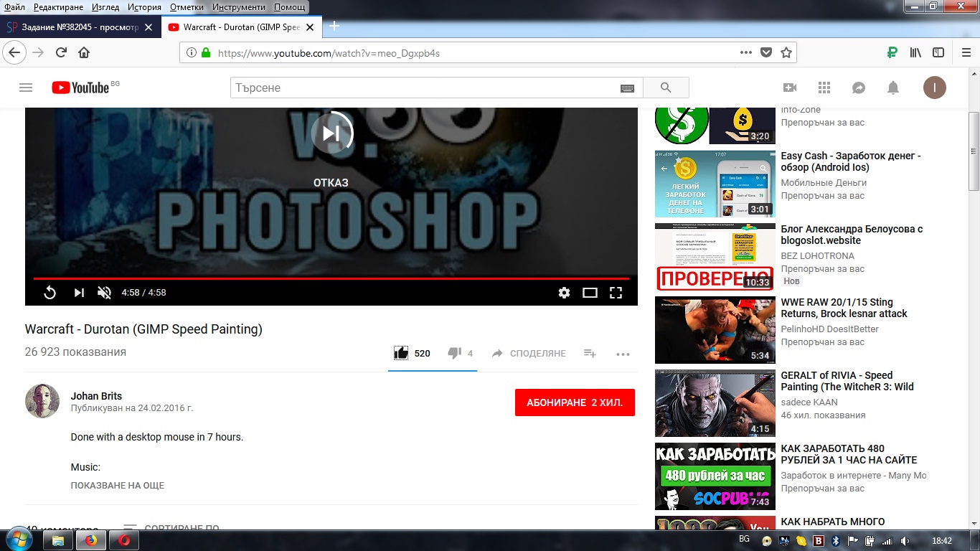Open page actions three-dot menu in address bar
Image resolution: width=980 pixels, height=551 pixels.
point(746,52)
